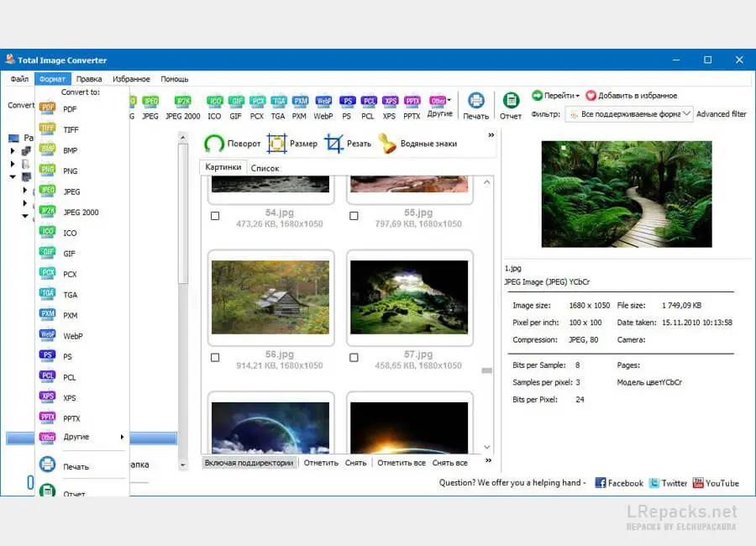This screenshot has width=756, height=546.
Task: Select TGA entry in the format menu
Action: [x=82, y=295]
